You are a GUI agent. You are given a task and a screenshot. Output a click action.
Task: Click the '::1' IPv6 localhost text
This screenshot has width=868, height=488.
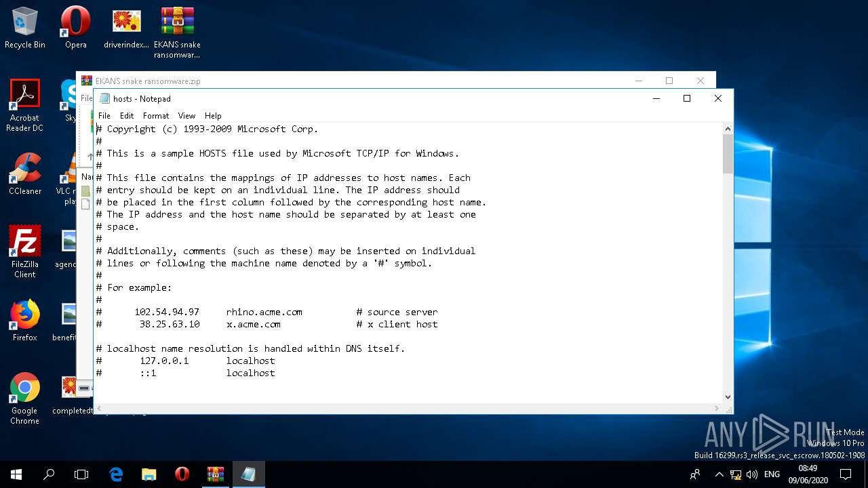coord(148,373)
